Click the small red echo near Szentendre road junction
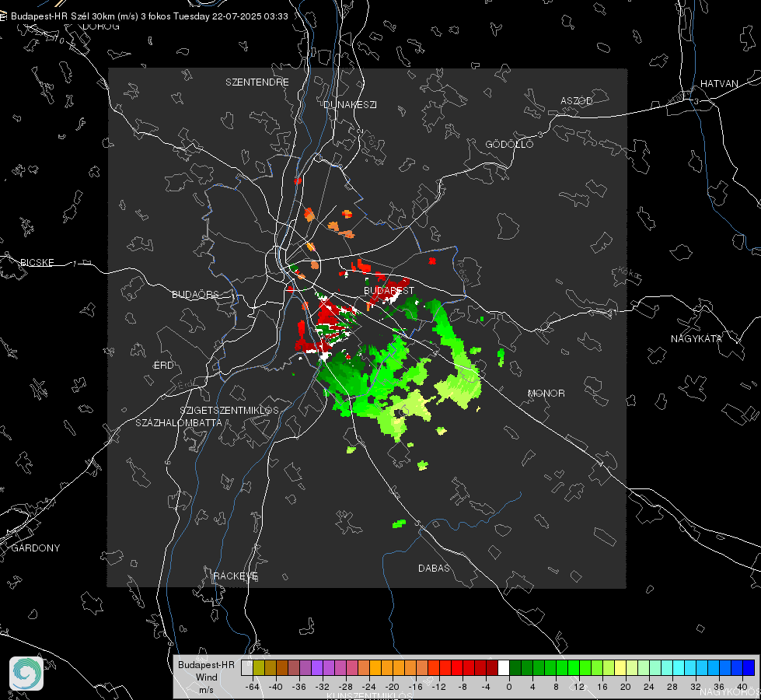 [x=298, y=180]
